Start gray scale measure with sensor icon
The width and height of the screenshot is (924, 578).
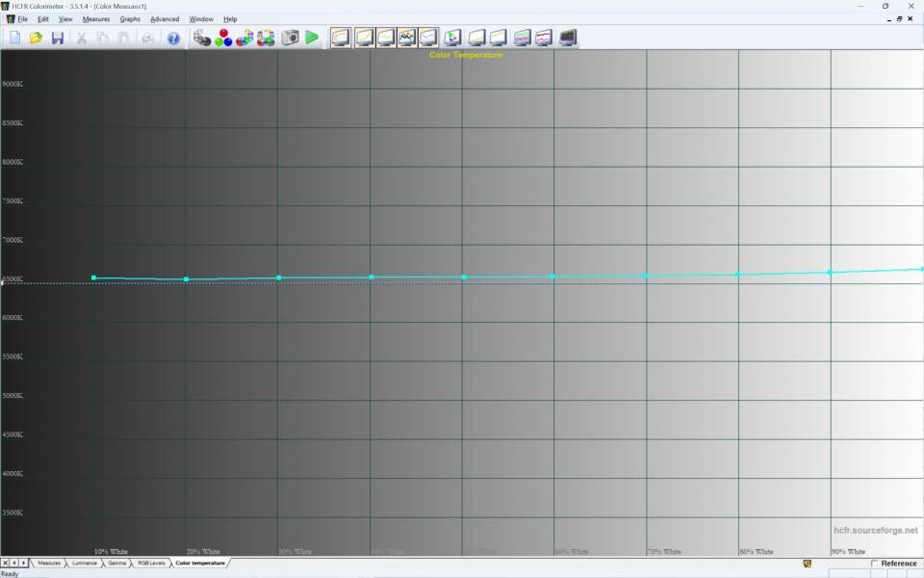202,38
